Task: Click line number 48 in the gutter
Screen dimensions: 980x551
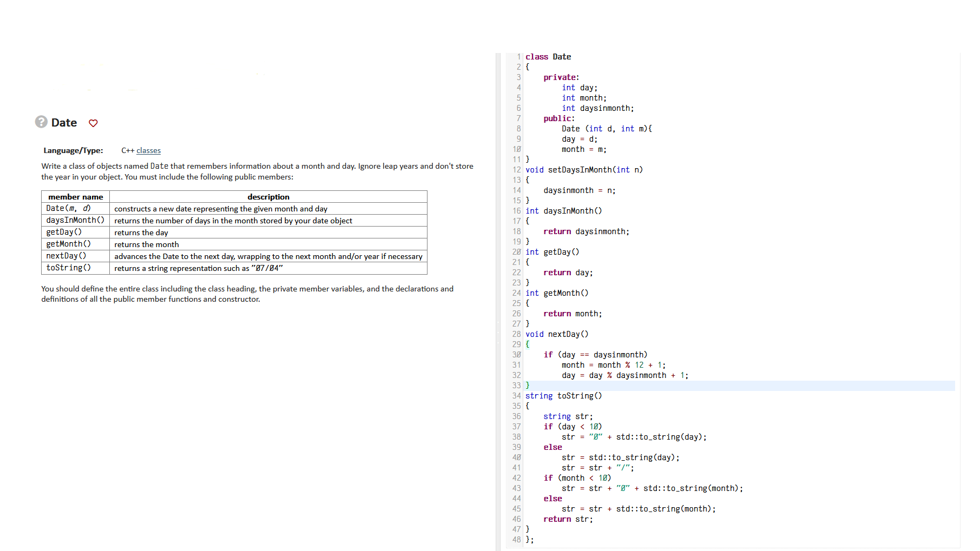Action: (x=517, y=540)
